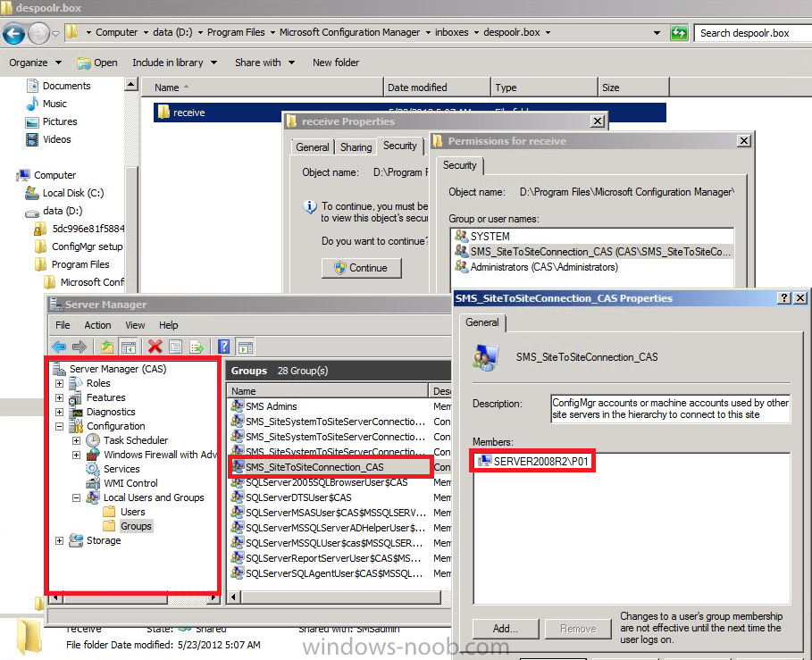The width and height of the screenshot is (812, 660).
Task: Switch to Sharing tab in receive Properties
Action: point(356,147)
